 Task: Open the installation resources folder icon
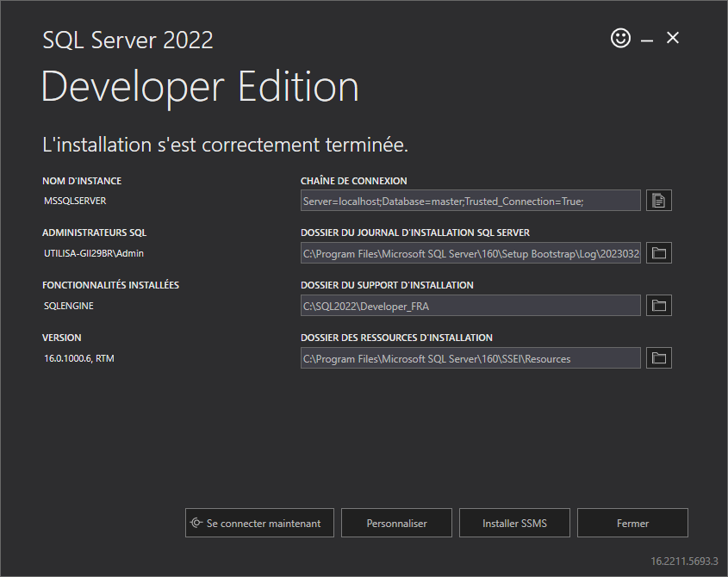point(659,358)
